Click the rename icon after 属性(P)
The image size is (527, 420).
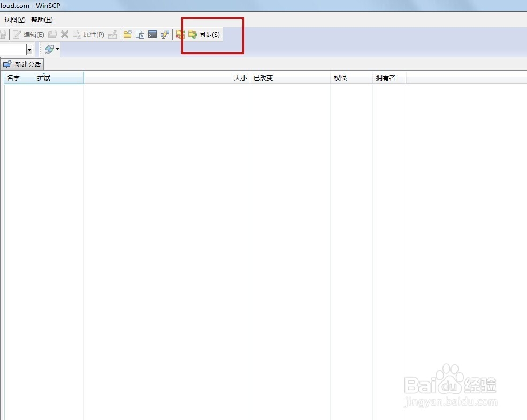[112, 34]
